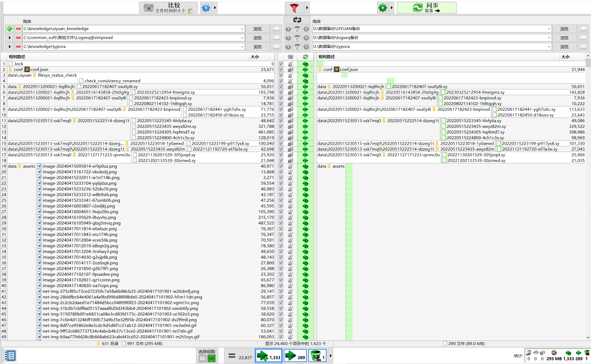Uncheck checkbox for 20230325212954-fmeigmz.sy row

(x=281, y=92)
